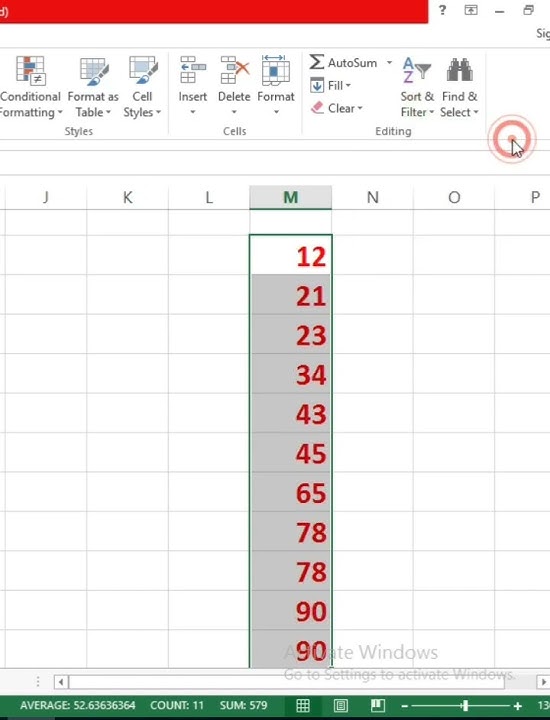Image resolution: width=550 pixels, height=720 pixels.
Task: Minimize the Excel window
Action: click(499, 11)
